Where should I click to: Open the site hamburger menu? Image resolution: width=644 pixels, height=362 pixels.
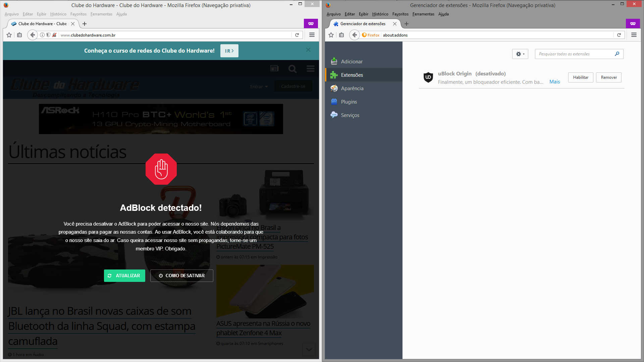click(x=311, y=69)
